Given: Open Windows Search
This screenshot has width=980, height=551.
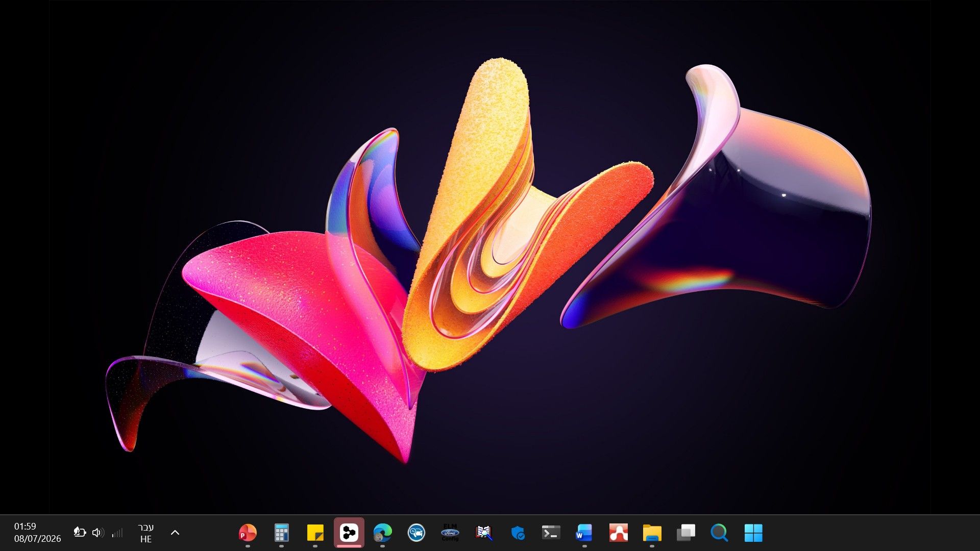Looking at the screenshot, I should click(x=719, y=533).
